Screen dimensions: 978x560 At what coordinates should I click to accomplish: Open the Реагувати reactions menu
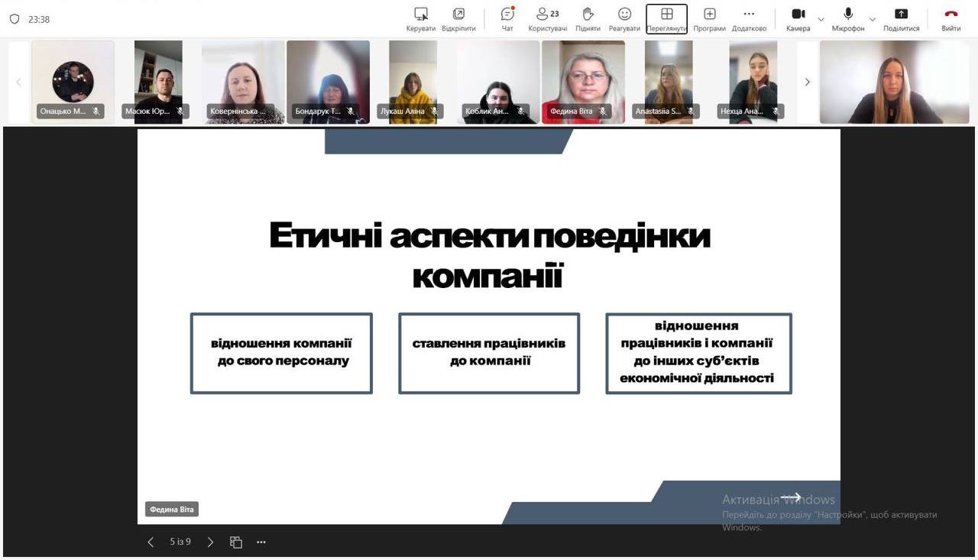tap(624, 18)
